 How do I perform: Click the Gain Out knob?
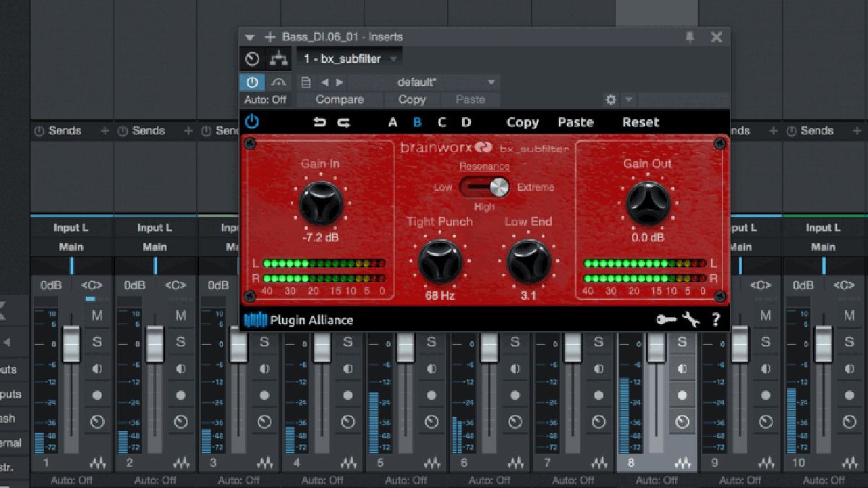coord(648,203)
